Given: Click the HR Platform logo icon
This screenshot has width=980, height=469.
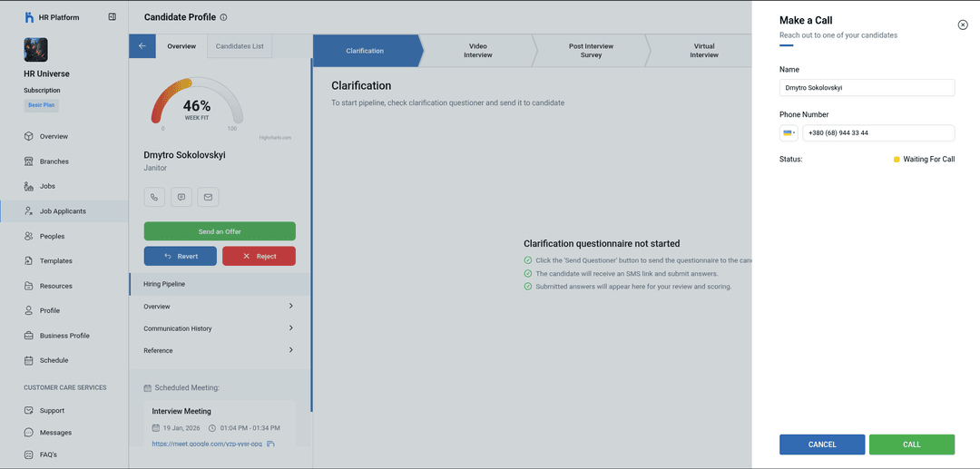Looking at the screenshot, I should tap(29, 17).
